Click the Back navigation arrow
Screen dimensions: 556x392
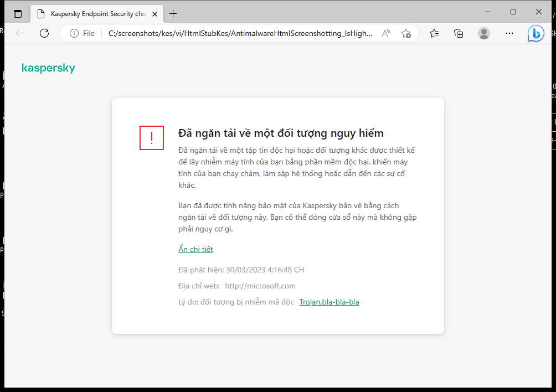coord(20,33)
